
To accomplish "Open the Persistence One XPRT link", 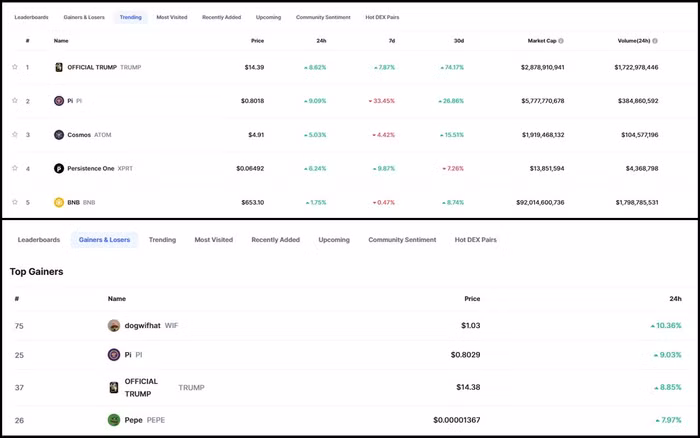I will coord(100,168).
